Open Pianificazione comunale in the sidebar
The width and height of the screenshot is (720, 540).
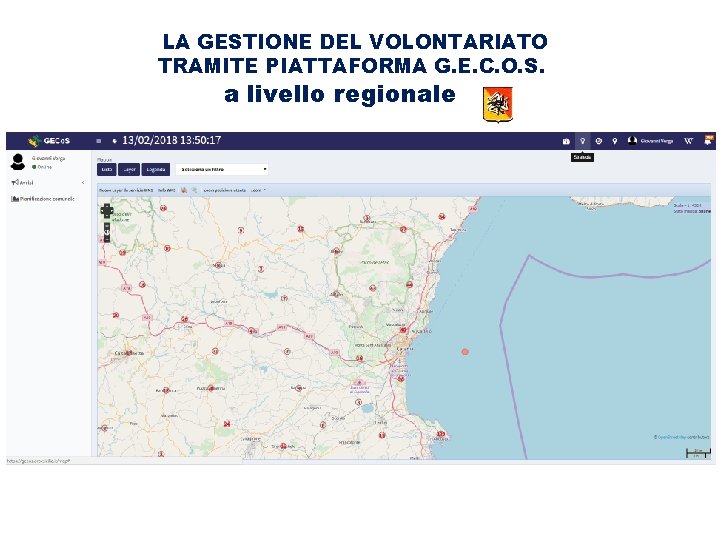(x=43, y=199)
